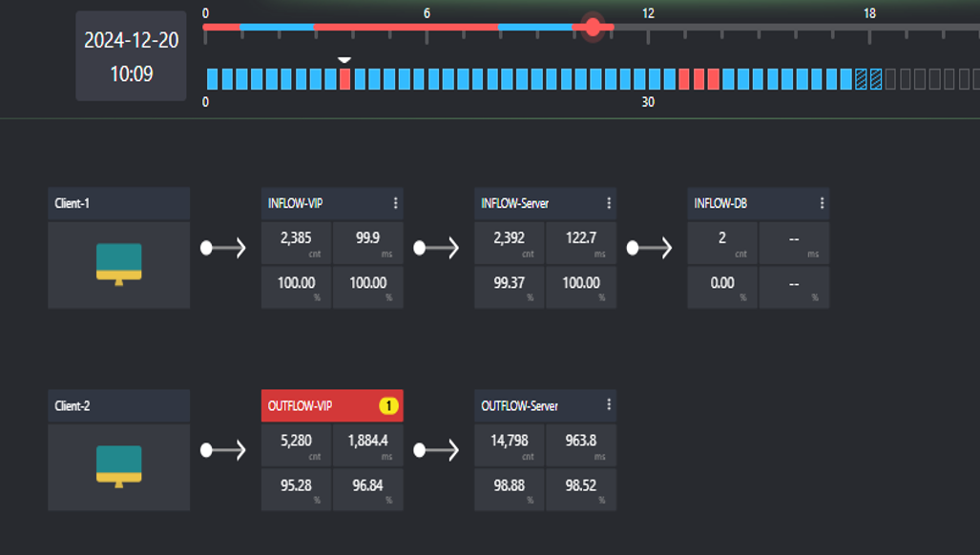Click the 2024-12-20 10:09 date box
Image resolution: width=980 pixels, height=555 pixels.
point(131,56)
